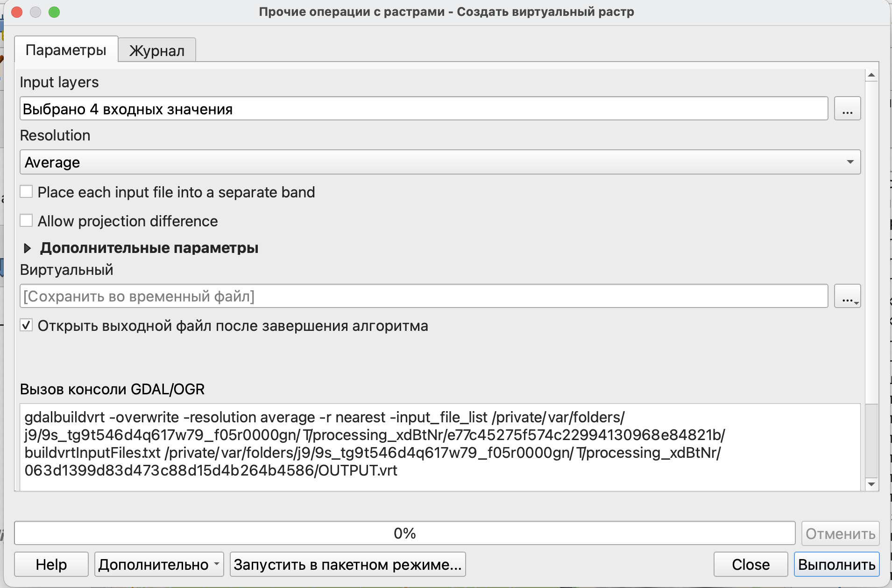
Task: Expand the Дополнительные параметры section
Action: pos(28,248)
